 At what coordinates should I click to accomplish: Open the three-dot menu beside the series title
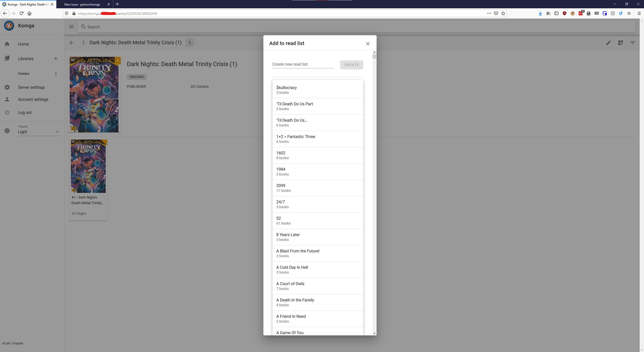coord(84,43)
